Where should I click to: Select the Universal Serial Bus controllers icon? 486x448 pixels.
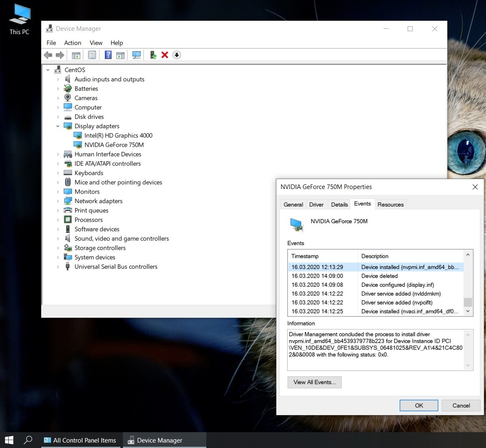click(x=68, y=266)
